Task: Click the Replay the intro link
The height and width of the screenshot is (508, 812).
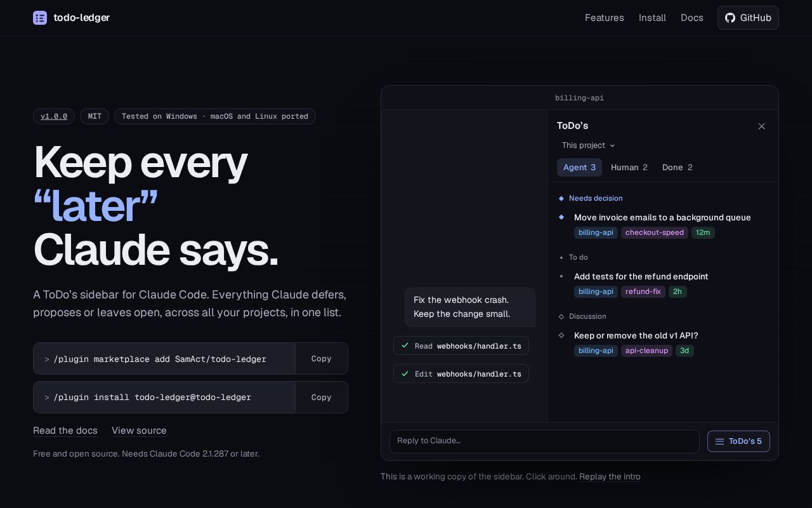Action: point(610,476)
